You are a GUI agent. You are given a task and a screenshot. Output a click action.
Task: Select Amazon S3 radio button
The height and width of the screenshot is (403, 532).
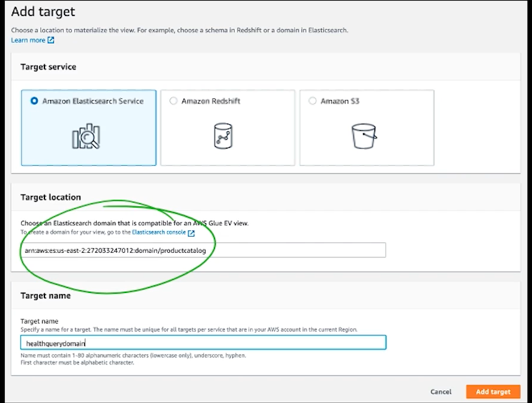coord(312,101)
